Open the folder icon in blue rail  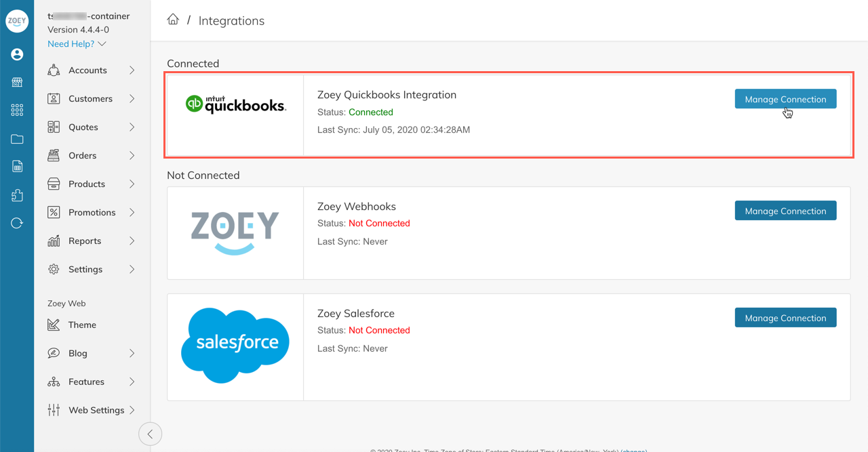[17, 139]
